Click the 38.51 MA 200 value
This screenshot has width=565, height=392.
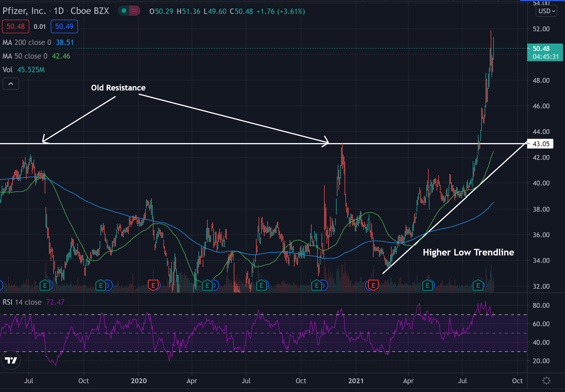click(x=65, y=42)
